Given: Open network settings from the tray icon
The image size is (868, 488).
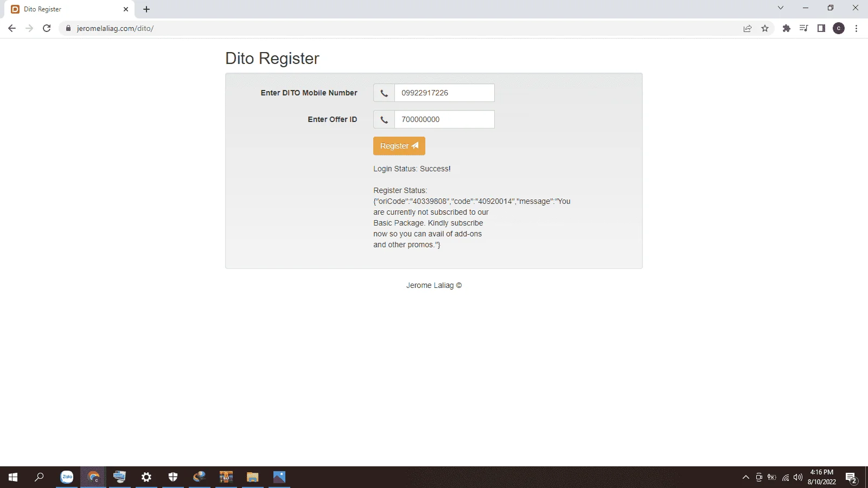Looking at the screenshot, I should point(786,477).
